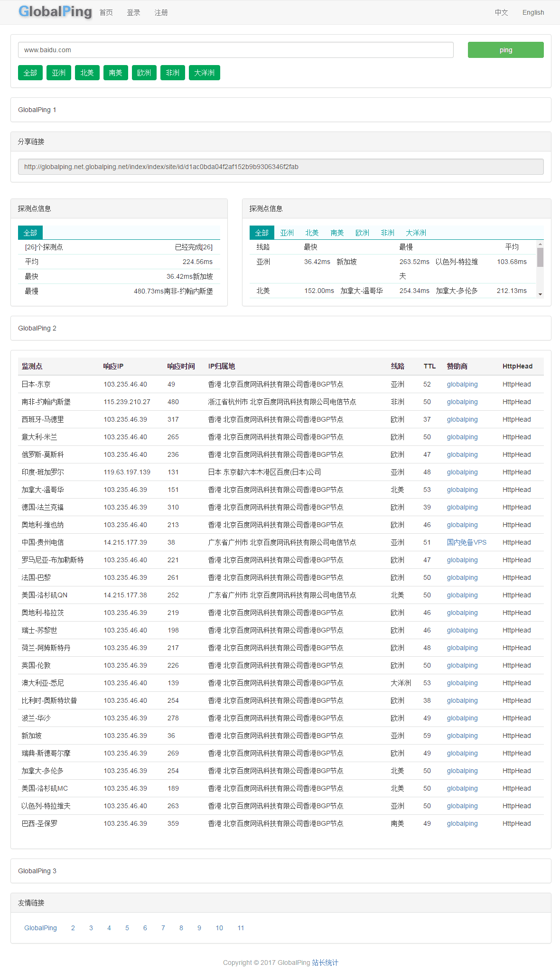Screen dimensions: 560x972
Task: Select 全部 tab in left probe panel
Action: 30,233
